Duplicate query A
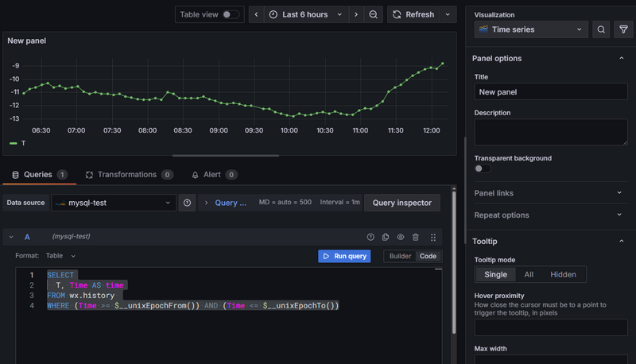The height and width of the screenshot is (364, 636). (x=386, y=237)
